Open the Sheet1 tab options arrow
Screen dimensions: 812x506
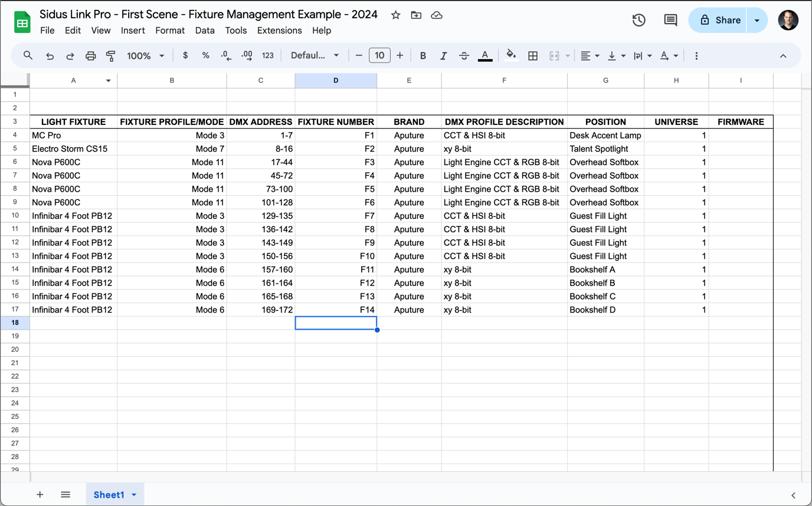pos(134,495)
